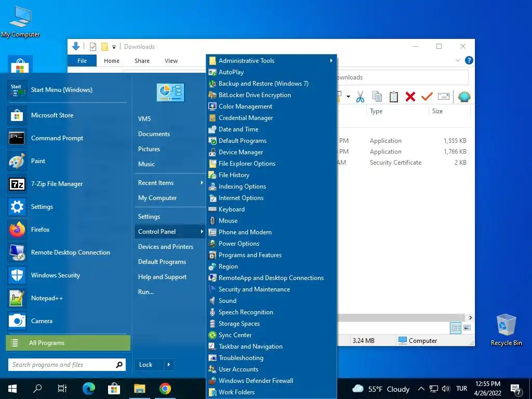Open Recycle Bin on desktop
The width and height of the screenshot is (532, 399).
click(x=506, y=329)
